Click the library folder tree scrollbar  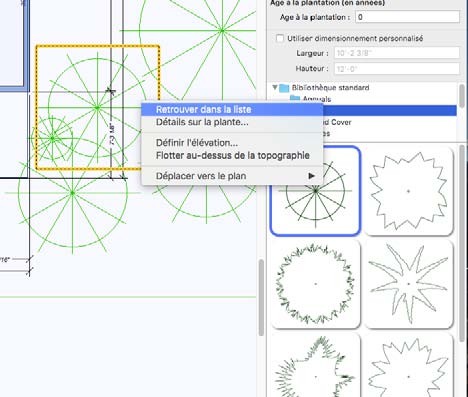pos(462,96)
